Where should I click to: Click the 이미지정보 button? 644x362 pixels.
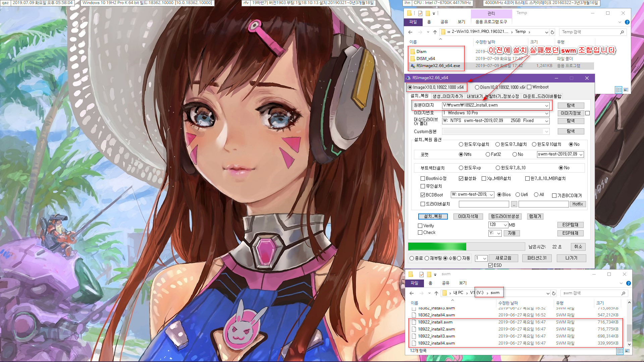pos(571,113)
